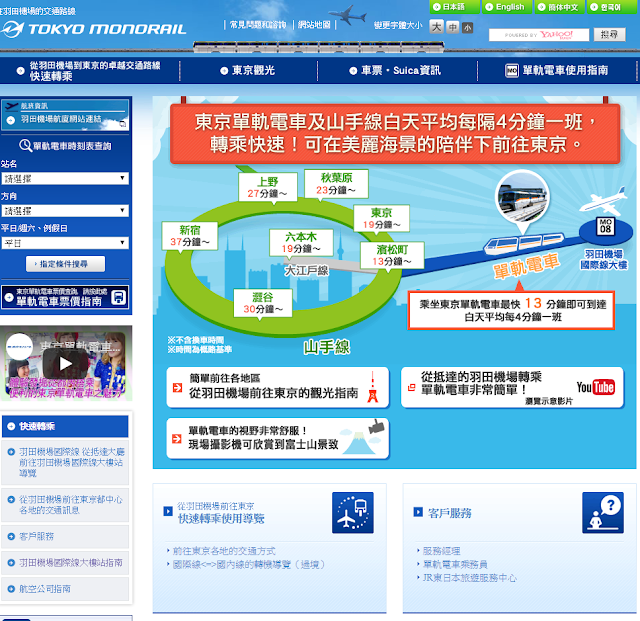Open 快速轉乘使用導覽 heading link
Viewport: 640px width, 621px height.
click(x=221, y=519)
